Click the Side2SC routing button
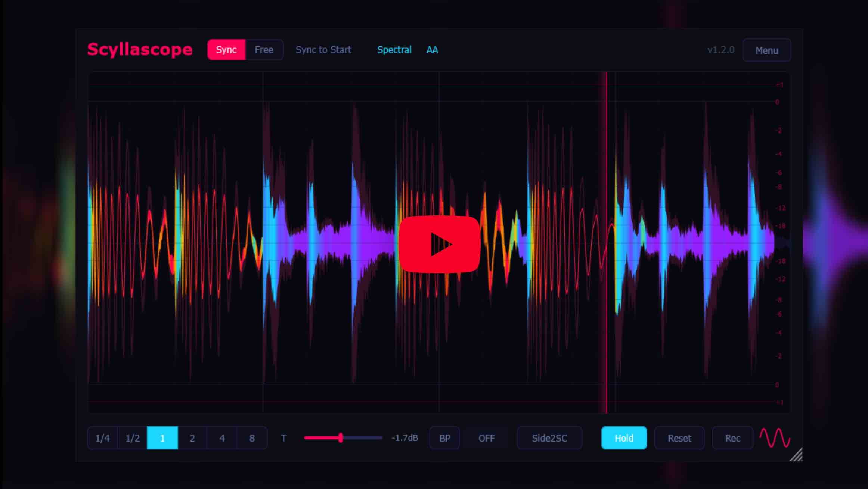 tap(549, 438)
